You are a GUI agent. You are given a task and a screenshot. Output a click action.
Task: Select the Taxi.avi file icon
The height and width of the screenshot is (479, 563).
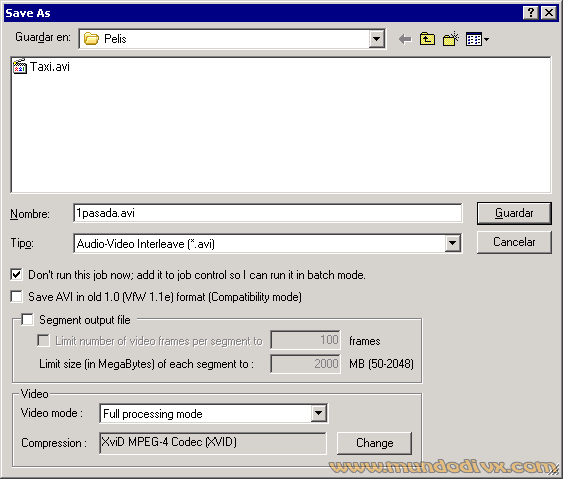pyautogui.click(x=20, y=66)
